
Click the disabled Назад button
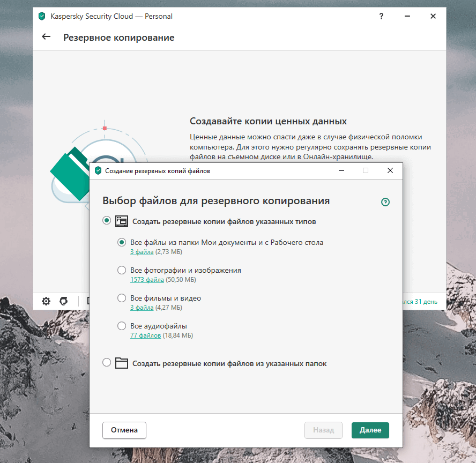coord(323,430)
